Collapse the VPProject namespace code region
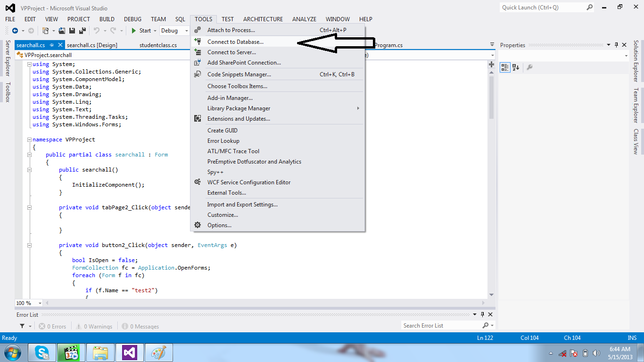The width and height of the screenshot is (644, 362). pyautogui.click(x=29, y=139)
